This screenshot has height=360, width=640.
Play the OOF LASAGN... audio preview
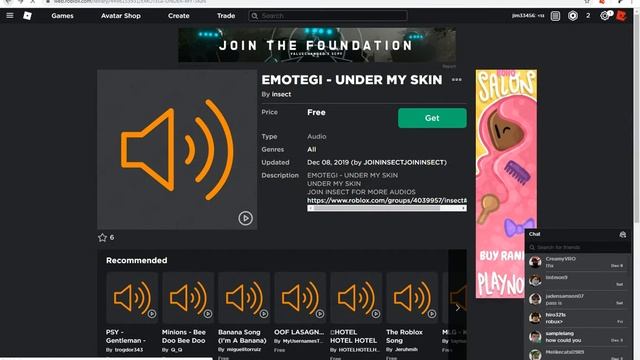(320, 314)
